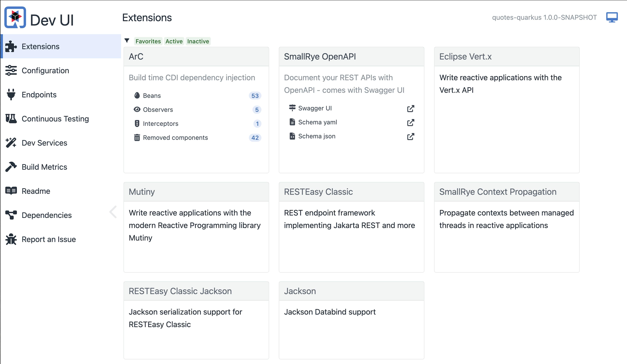Image resolution: width=627 pixels, height=364 pixels.
Task: Click the Report an Issue bug icon
Action: (11, 239)
